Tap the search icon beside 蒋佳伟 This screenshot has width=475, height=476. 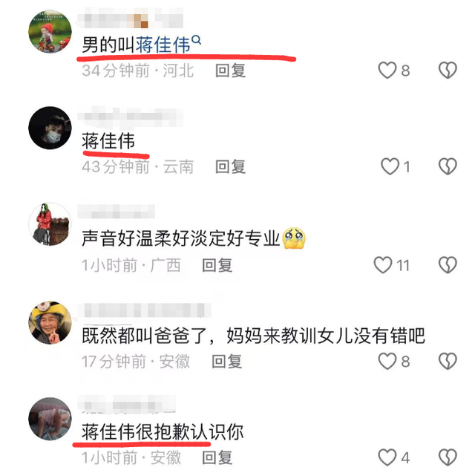[197, 40]
